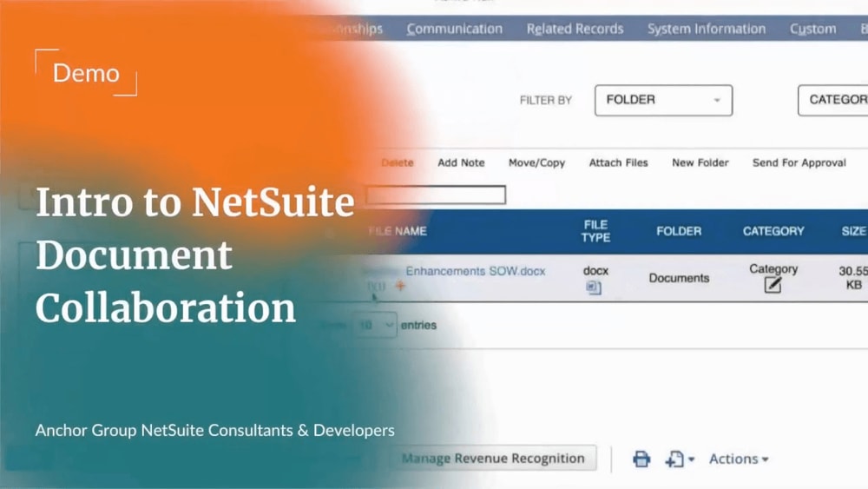Click the docx file type icon
This screenshot has height=489, width=868.
tap(594, 287)
